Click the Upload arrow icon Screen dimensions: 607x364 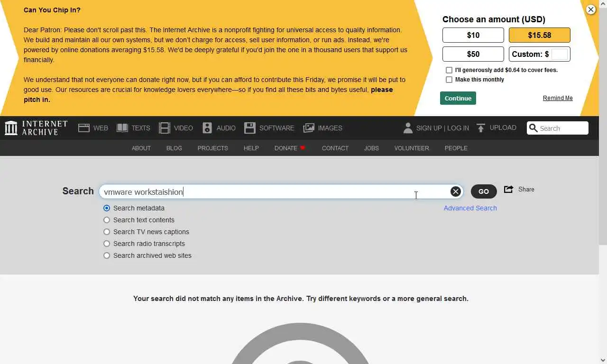pyautogui.click(x=481, y=128)
